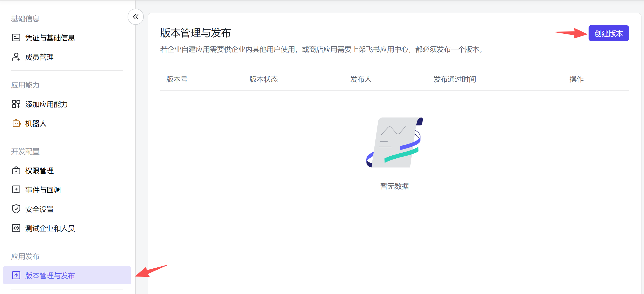Select 添加应用能力 in sidebar
The image size is (644, 294).
pos(46,104)
